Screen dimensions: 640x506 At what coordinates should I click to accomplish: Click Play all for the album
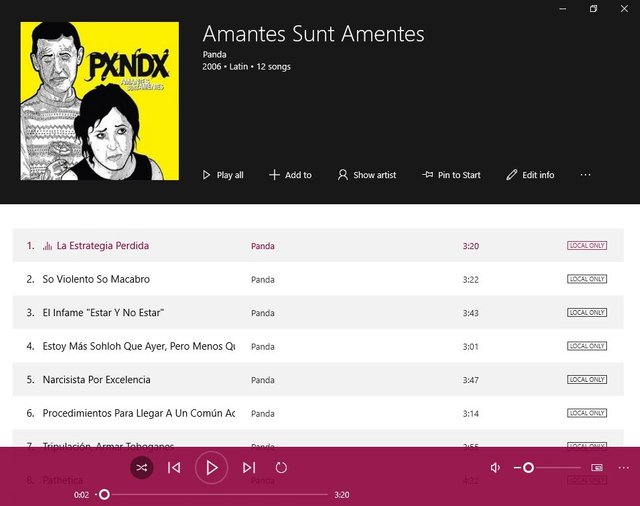pos(223,175)
